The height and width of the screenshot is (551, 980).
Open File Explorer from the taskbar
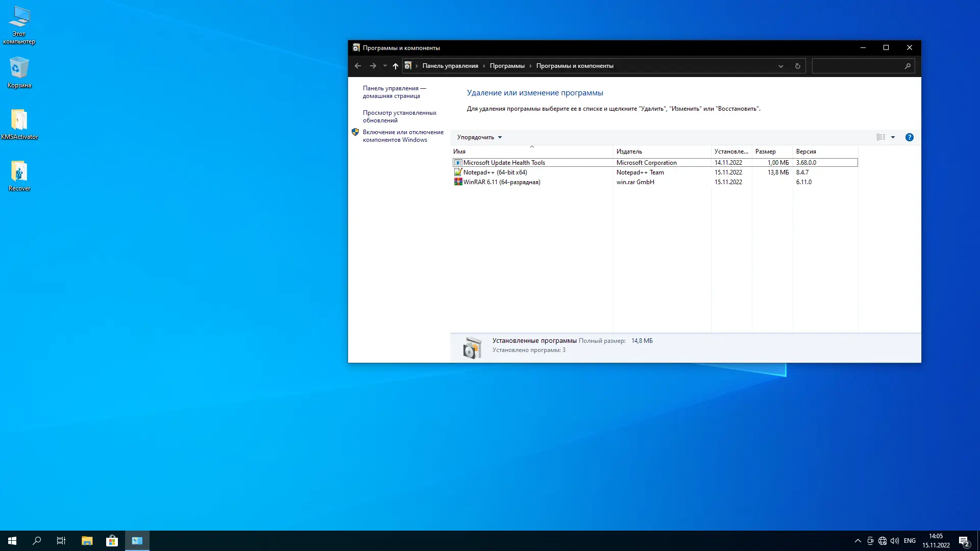pos(87,541)
